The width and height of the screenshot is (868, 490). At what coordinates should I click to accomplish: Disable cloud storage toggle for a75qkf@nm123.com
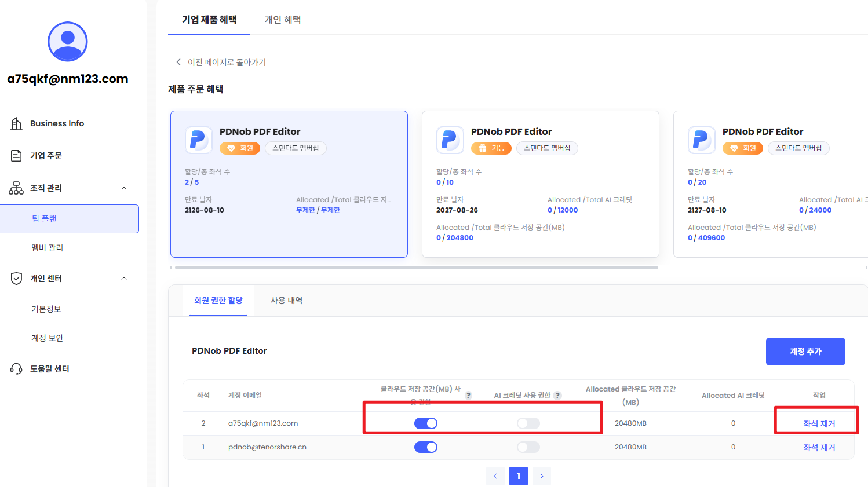426,423
